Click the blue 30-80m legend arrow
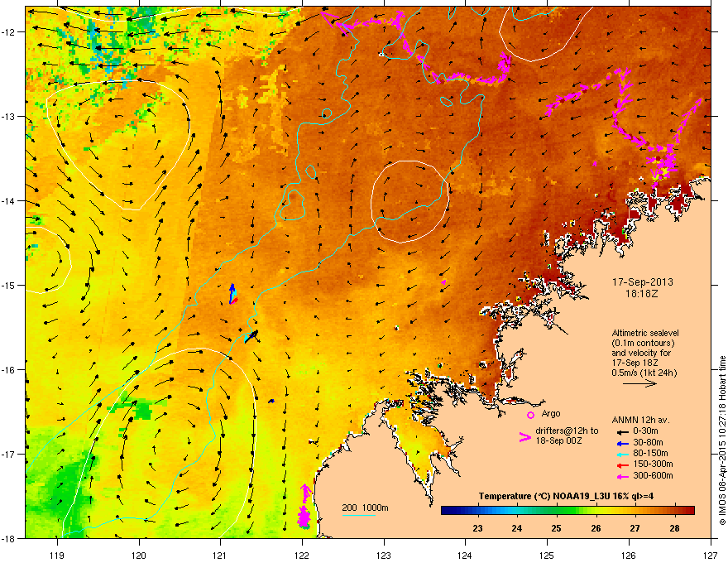 point(623,443)
